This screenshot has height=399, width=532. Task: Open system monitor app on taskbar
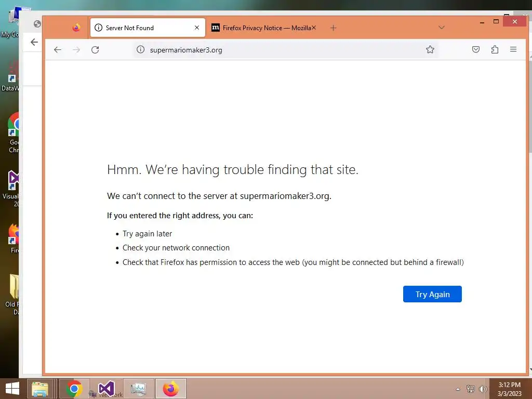(x=138, y=389)
